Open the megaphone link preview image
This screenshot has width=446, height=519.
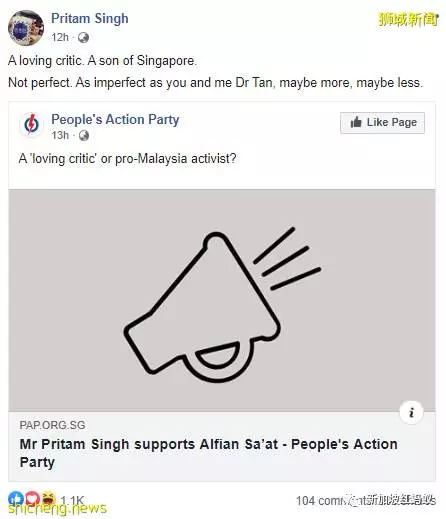(222, 300)
